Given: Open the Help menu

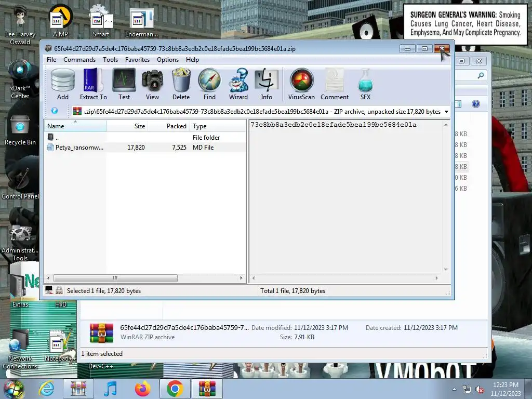Looking at the screenshot, I should [192, 60].
